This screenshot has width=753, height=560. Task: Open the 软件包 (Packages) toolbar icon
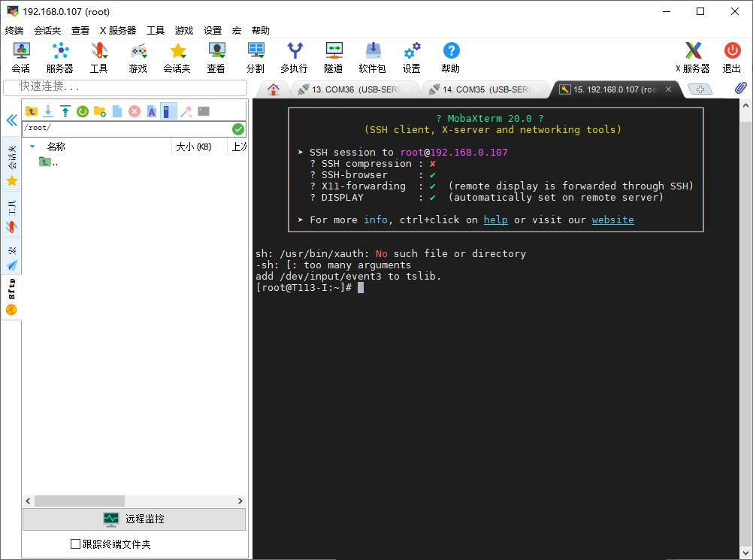[373, 57]
